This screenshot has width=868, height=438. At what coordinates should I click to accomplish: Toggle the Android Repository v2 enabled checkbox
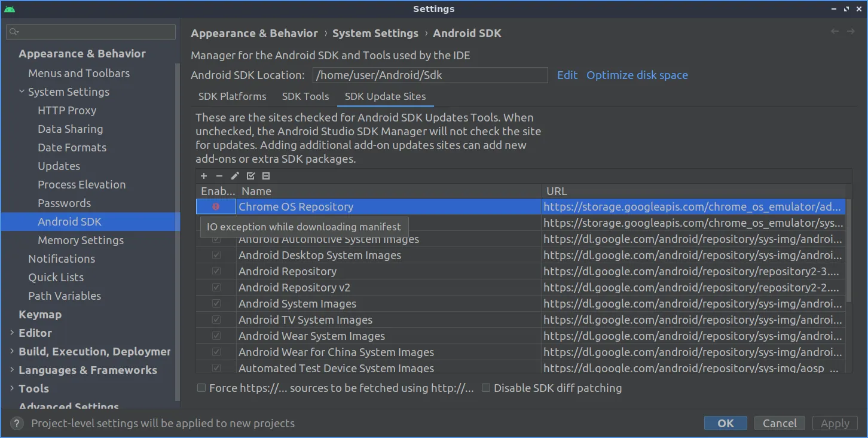pyautogui.click(x=216, y=287)
